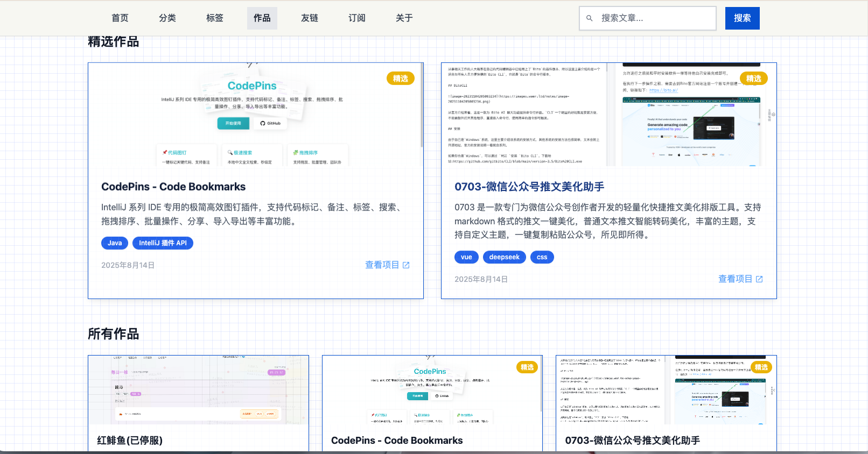Go to the 关于 page
This screenshot has width=868, height=454.
[404, 18]
